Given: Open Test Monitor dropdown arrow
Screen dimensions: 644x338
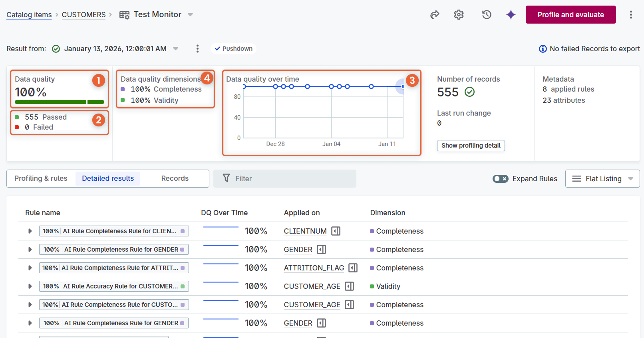Looking at the screenshot, I should coord(191,15).
